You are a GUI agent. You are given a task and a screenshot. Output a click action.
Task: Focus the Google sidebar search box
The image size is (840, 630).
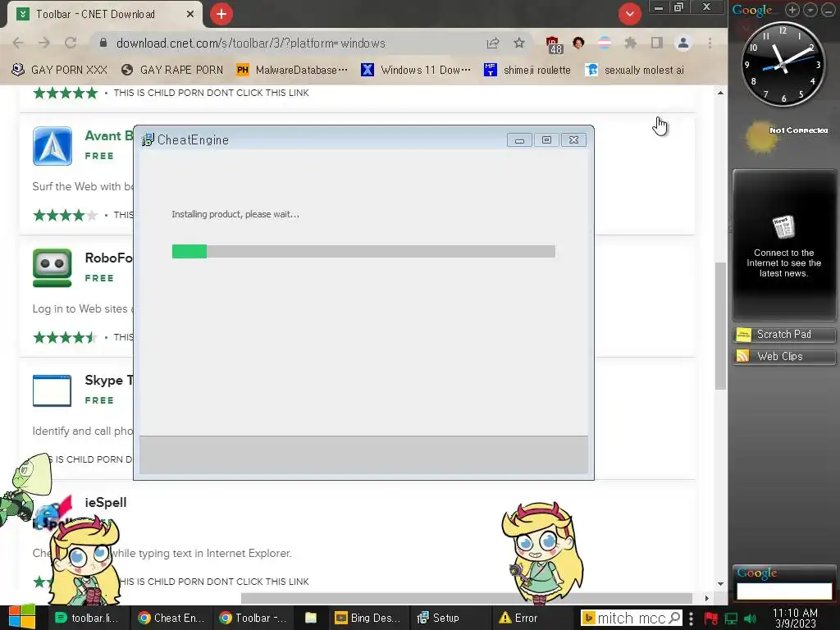pos(783,591)
